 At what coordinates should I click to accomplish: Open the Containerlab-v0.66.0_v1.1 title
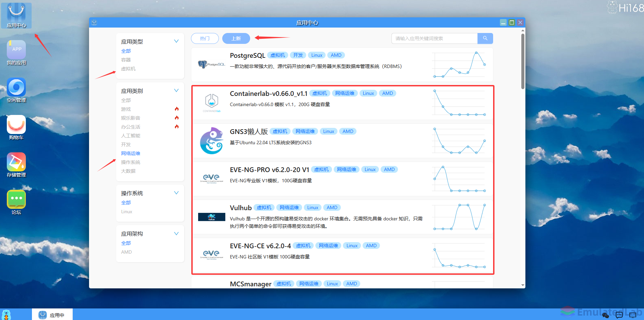coord(268,94)
